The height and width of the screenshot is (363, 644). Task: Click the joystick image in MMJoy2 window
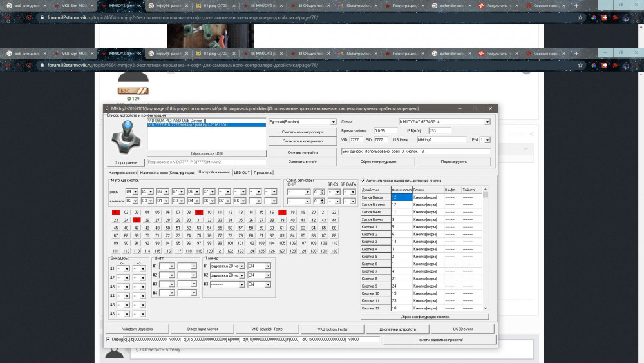pos(126,138)
